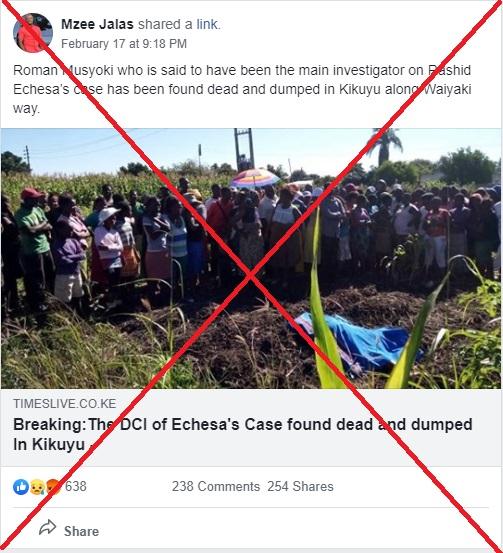
Task: Click the blue tarp in the photo
Action: (357, 342)
